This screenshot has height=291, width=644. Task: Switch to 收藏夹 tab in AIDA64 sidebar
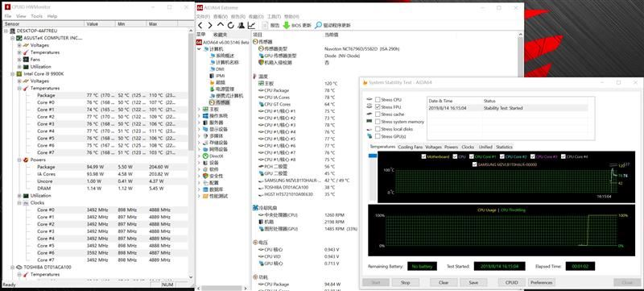click(x=220, y=35)
